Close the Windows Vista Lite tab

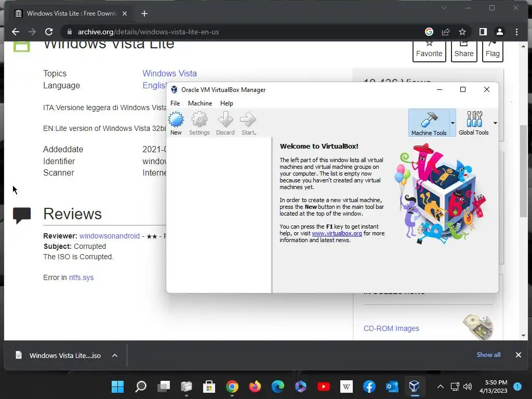click(125, 14)
